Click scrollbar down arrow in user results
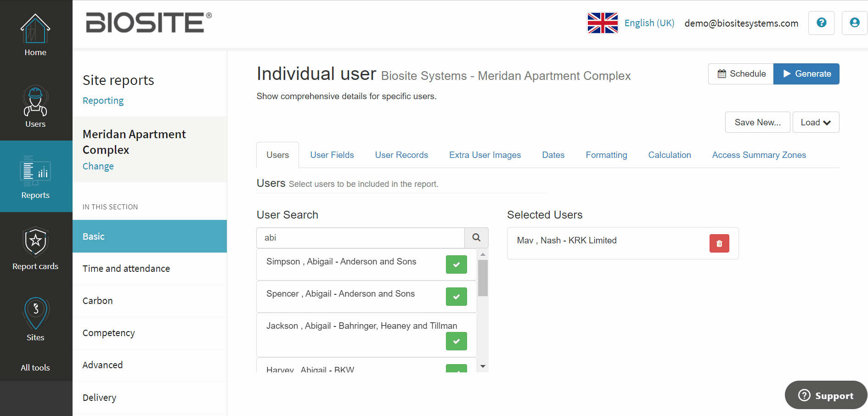 pos(483,366)
